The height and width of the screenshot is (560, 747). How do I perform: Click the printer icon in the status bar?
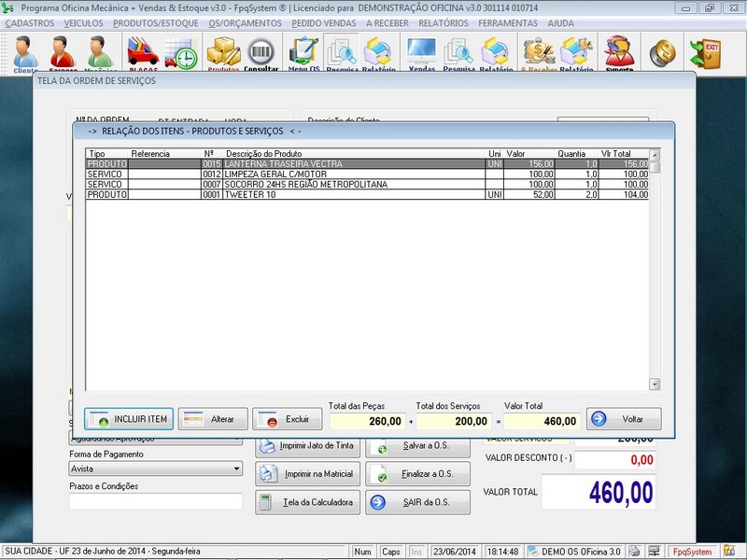point(634,551)
